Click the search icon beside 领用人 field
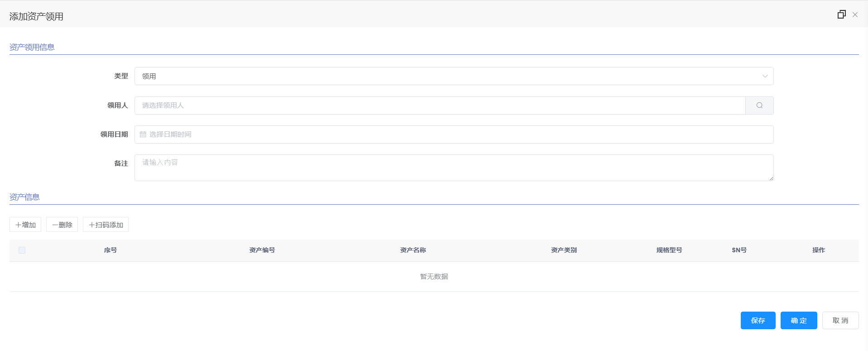 pyautogui.click(x=759, y=106)
